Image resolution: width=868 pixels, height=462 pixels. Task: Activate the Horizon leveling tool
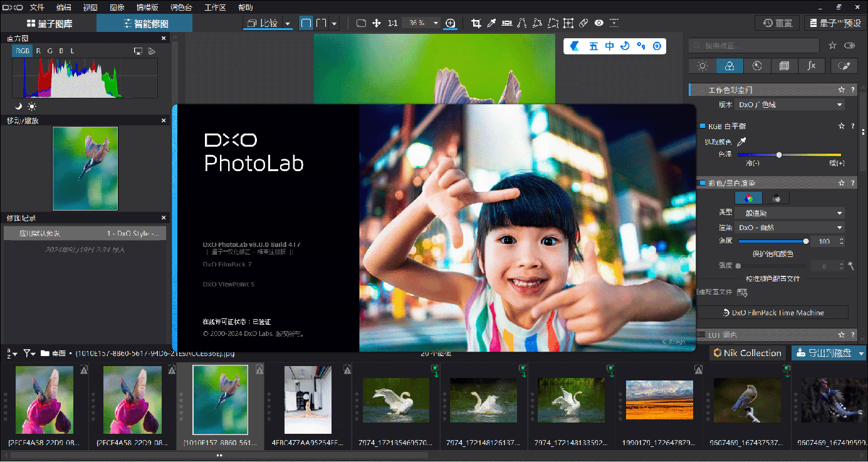[506, 23]
